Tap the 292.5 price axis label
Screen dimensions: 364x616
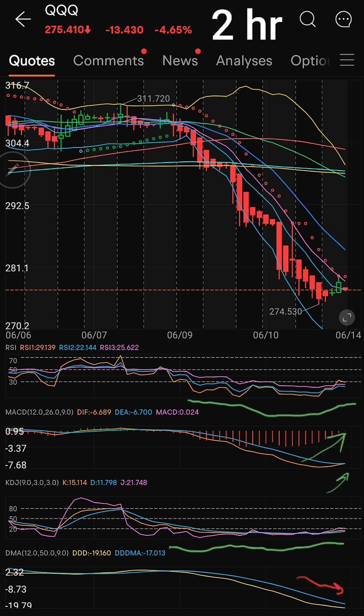(17, 206)
